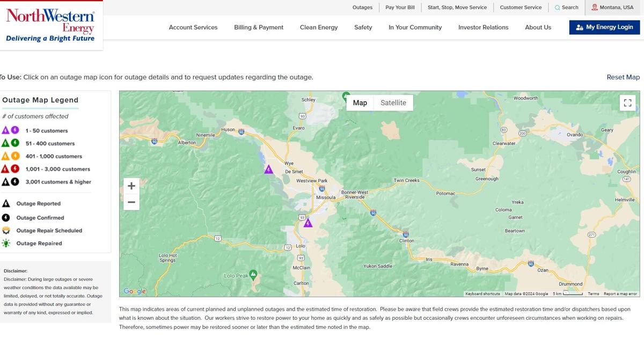Open Montana, USA region selector

pos(612,8)
